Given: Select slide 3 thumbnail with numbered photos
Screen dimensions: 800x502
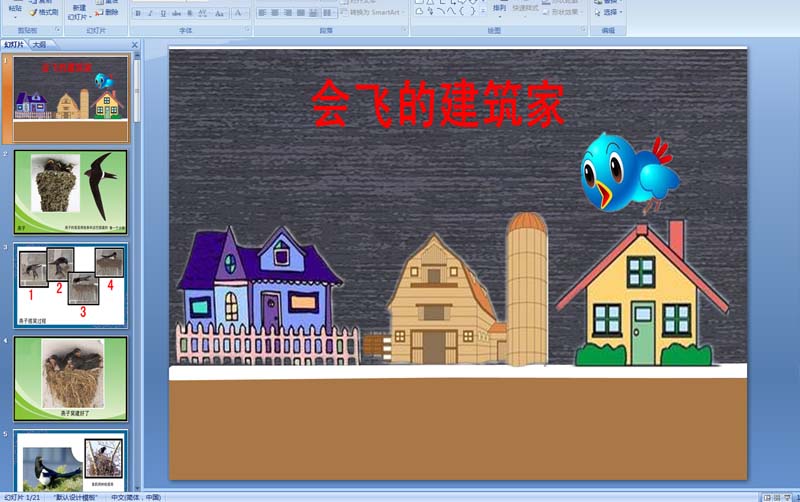Looking at the screenshot, I should click(70, 285).
